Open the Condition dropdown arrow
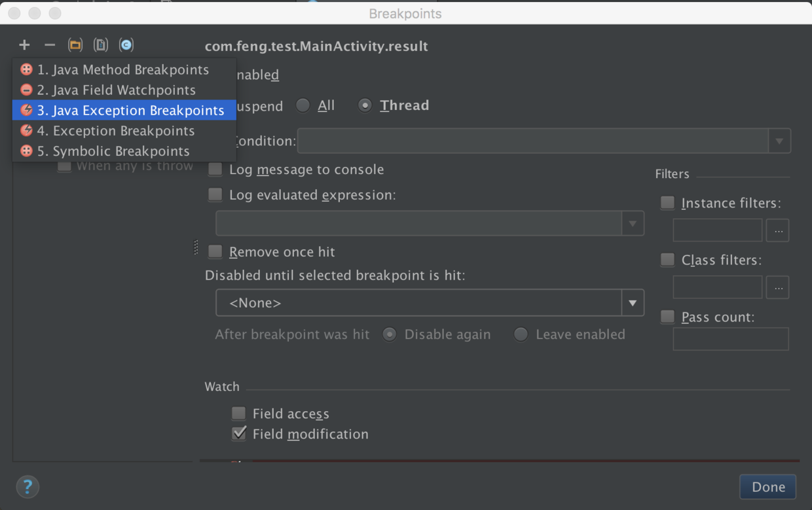This screenshot has height=510, width=812. (780, 141)
